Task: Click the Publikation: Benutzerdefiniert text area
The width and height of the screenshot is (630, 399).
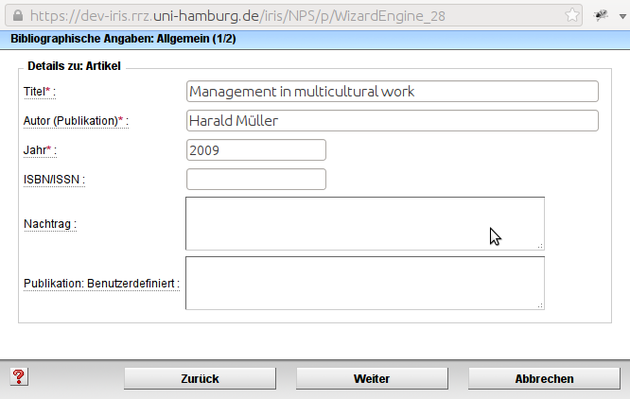Action: pyautogui.click(x=365, y=283)
